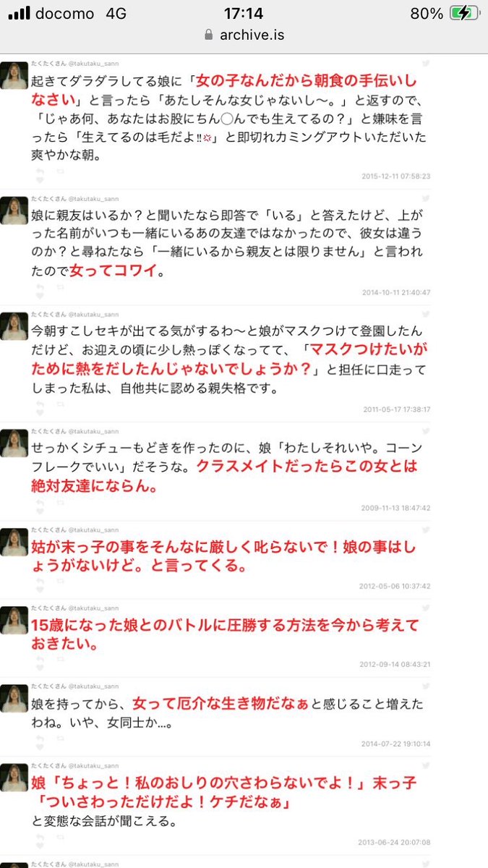Open the timestamp 2015-12-11 07:58:23

tap(396, 176)
